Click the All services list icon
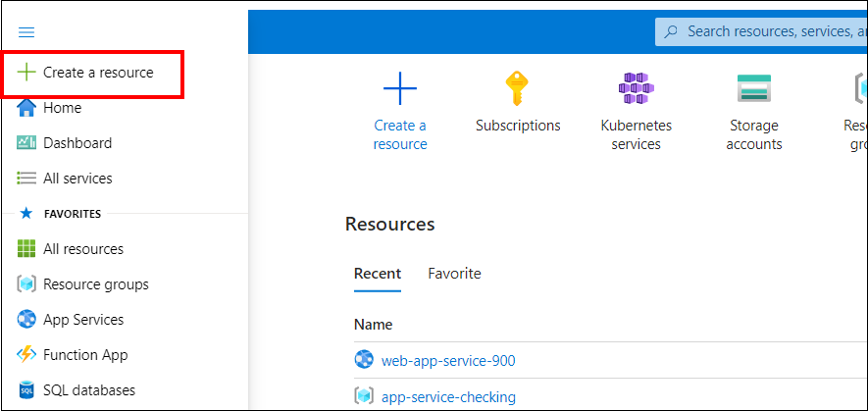The image size is (868, 411). [x=26, y=179]
